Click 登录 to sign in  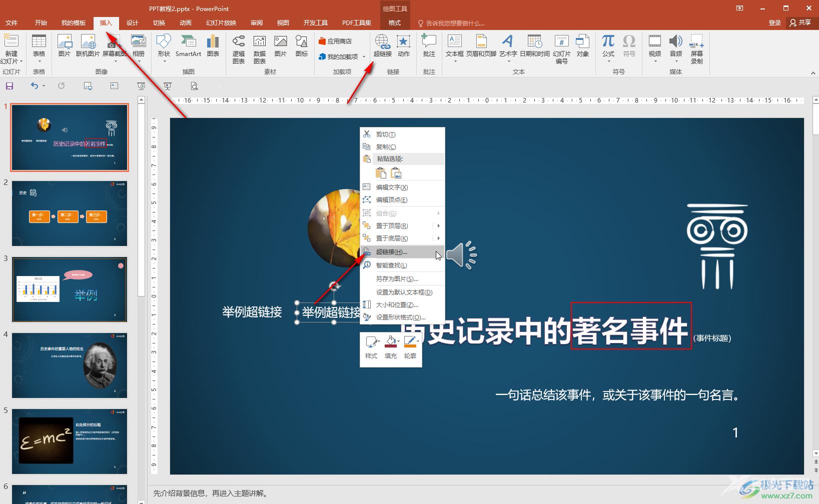point(774,23)
